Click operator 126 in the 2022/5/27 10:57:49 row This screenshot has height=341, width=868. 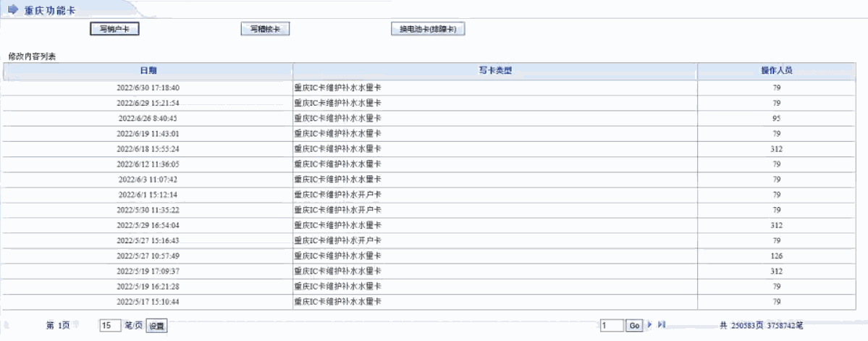(776, 256)
